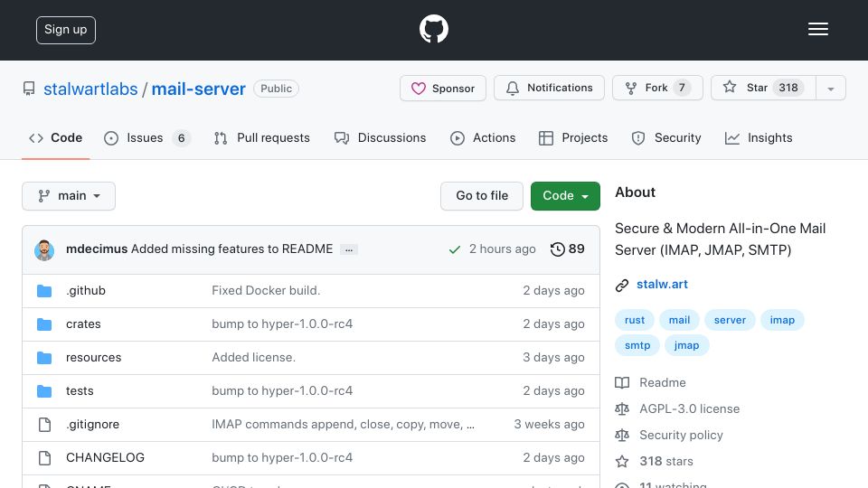Image resolution: width=868 pixels, height=488 pixels.
Task: Open the stalwartlabs owner link
Action: pyautogui.click(x=90, y=89)
